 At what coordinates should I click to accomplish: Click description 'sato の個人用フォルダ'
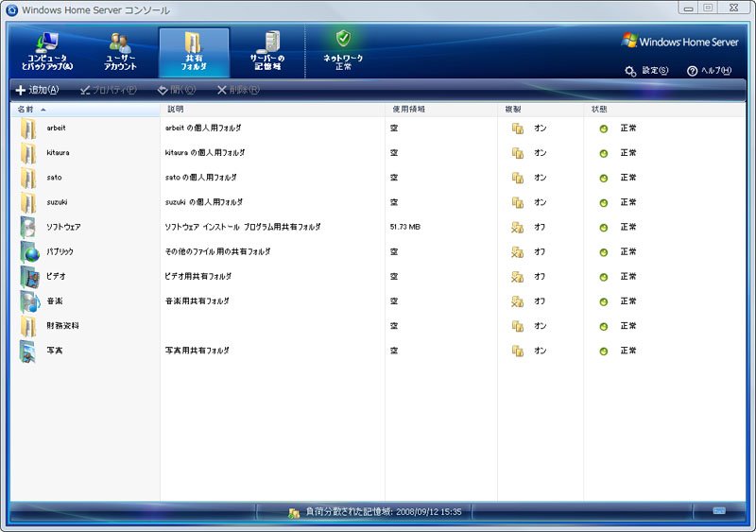201,178
